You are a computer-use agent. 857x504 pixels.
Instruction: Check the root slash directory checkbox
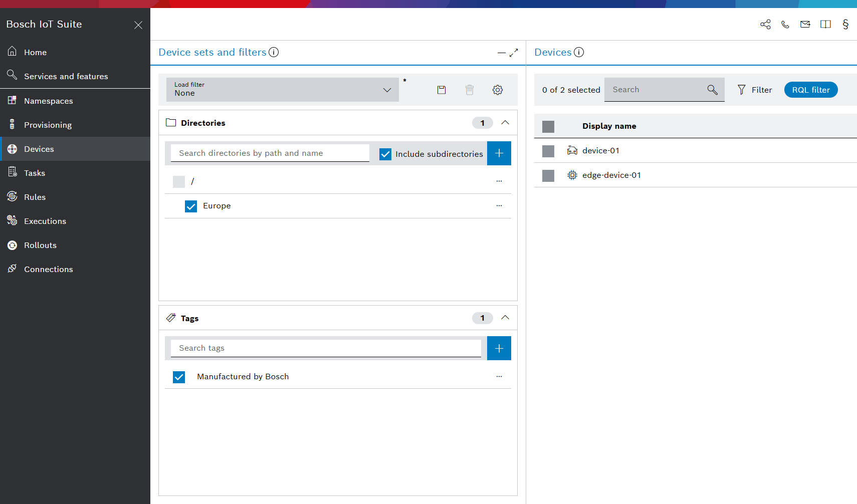point(179,181)
